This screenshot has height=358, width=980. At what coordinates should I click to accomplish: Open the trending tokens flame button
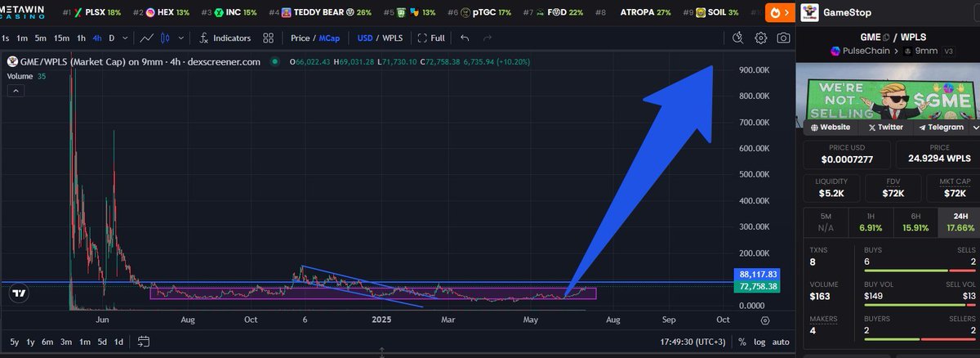[779, 12]
